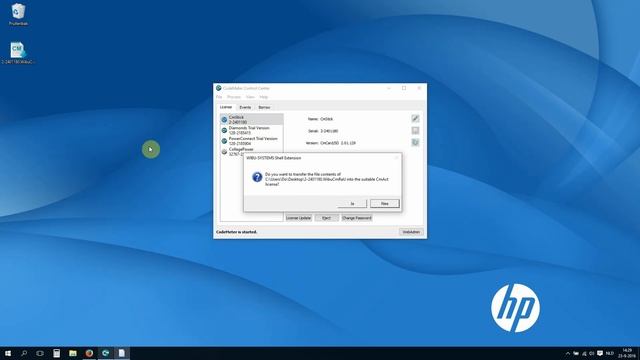Select the CmStick 2-2401180 entry
The image size is (640, 360).
[x=252, y=119]
